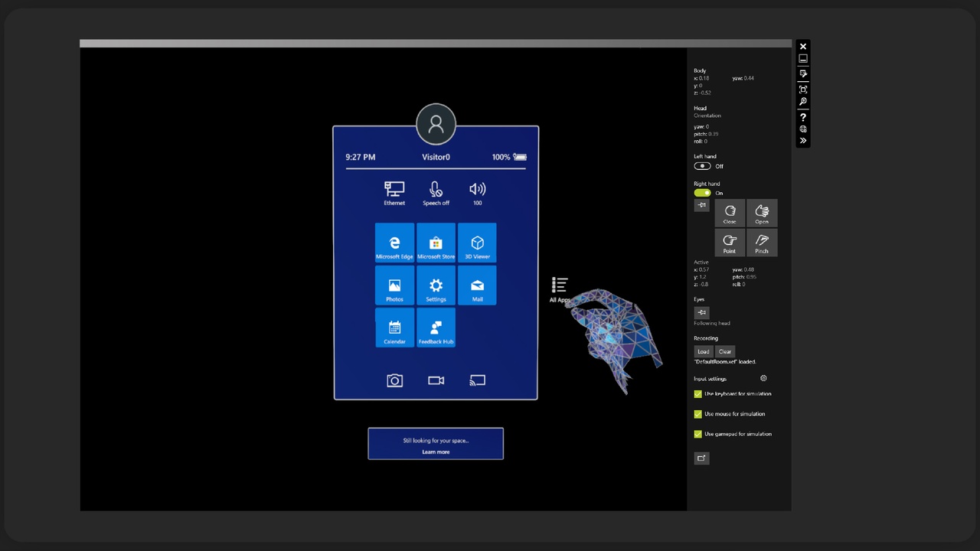Open Settings tile in Start menu
The height and width of the screenshot is (551, 980).
[436, 285]
